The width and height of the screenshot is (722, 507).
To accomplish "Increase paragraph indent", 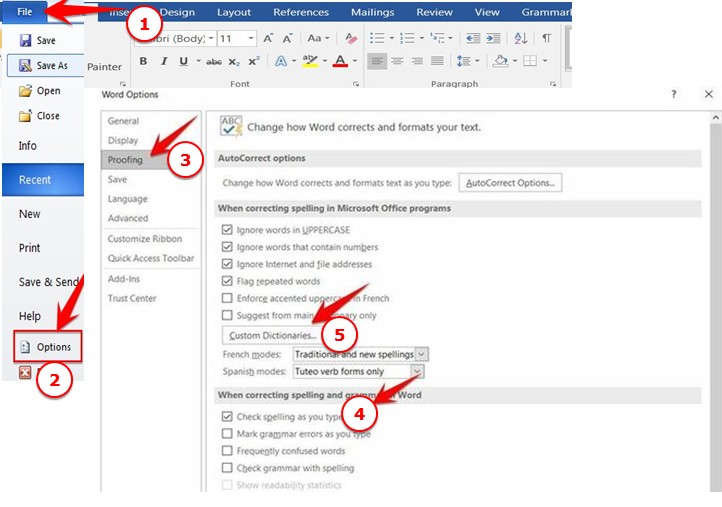I will coord(493,38).
